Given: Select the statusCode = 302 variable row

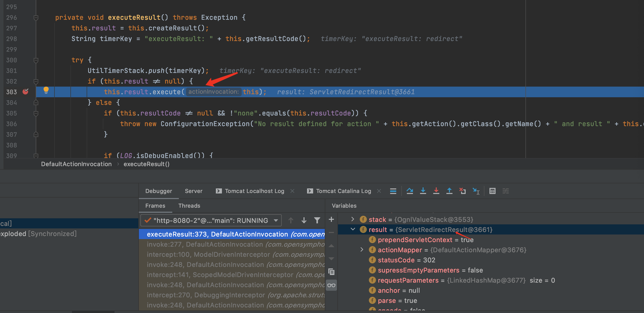Looking at the screenshot, I should point(491,260).
